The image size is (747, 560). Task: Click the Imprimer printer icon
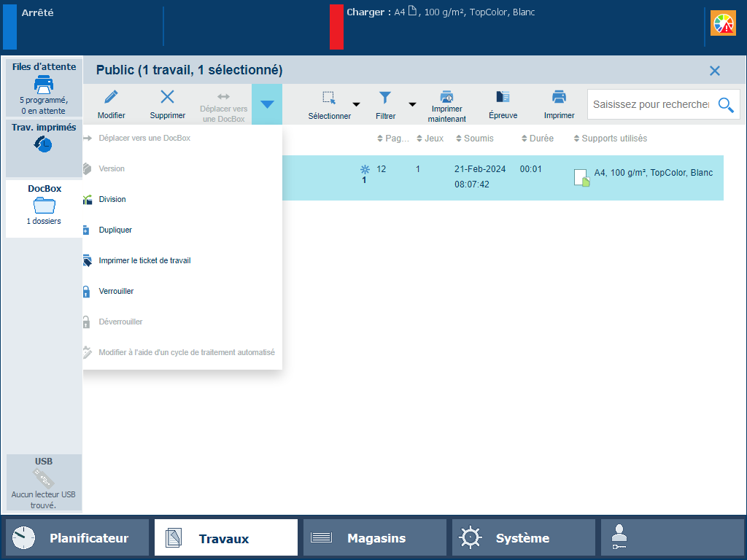[x=559, y=97]
